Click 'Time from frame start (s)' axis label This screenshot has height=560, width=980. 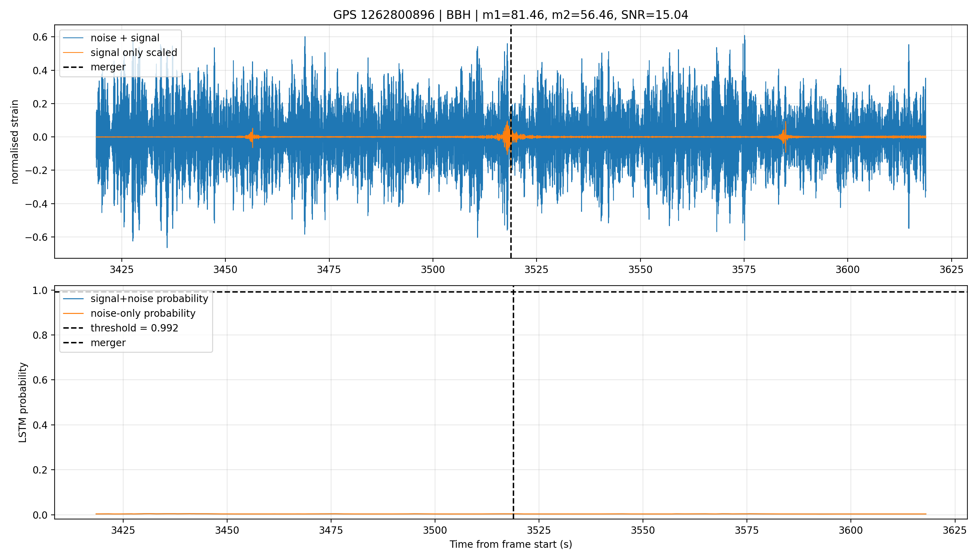click(511, 544)
